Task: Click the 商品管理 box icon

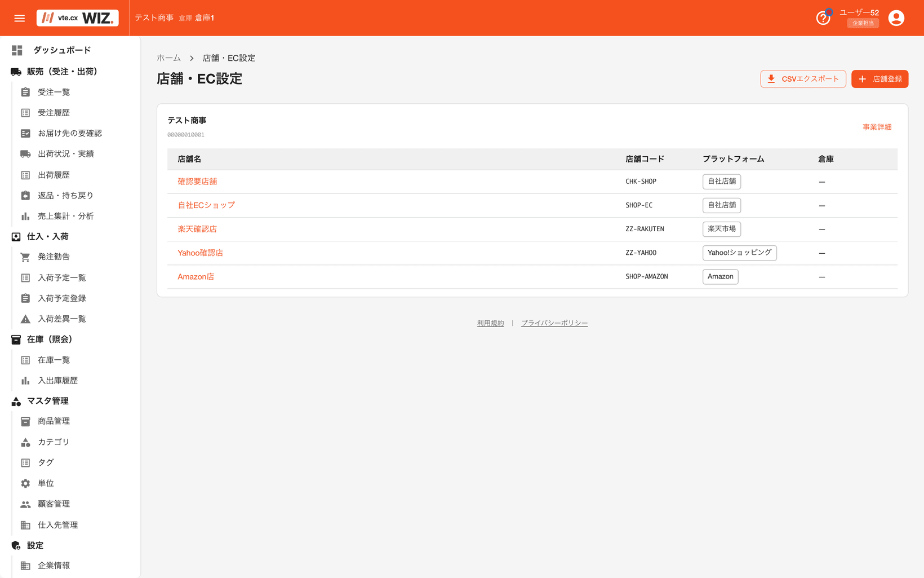Action: click(25, 421)
